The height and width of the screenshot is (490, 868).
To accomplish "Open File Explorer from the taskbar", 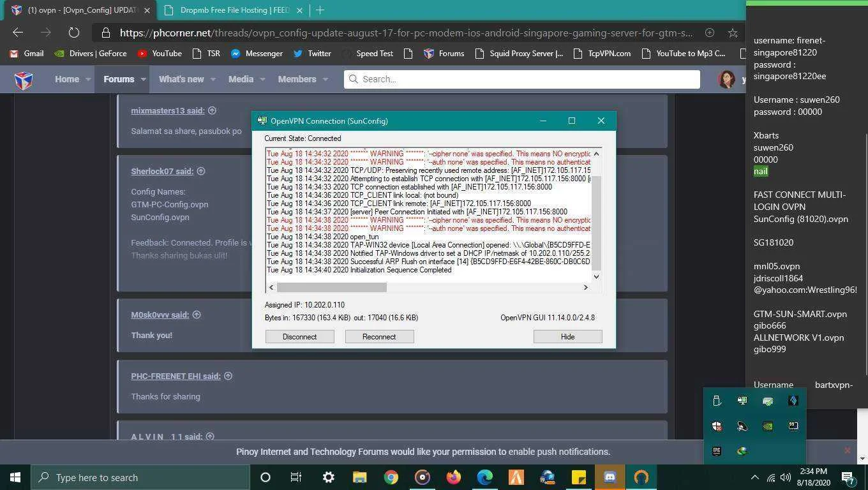I will [x=359, y=477].
